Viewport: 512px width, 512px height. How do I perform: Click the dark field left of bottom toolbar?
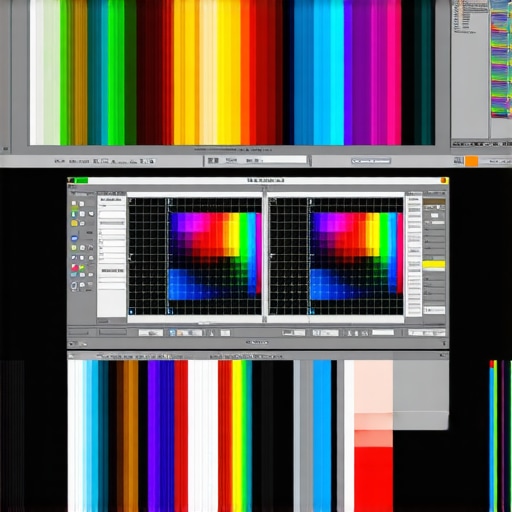(x=113, y=332)
